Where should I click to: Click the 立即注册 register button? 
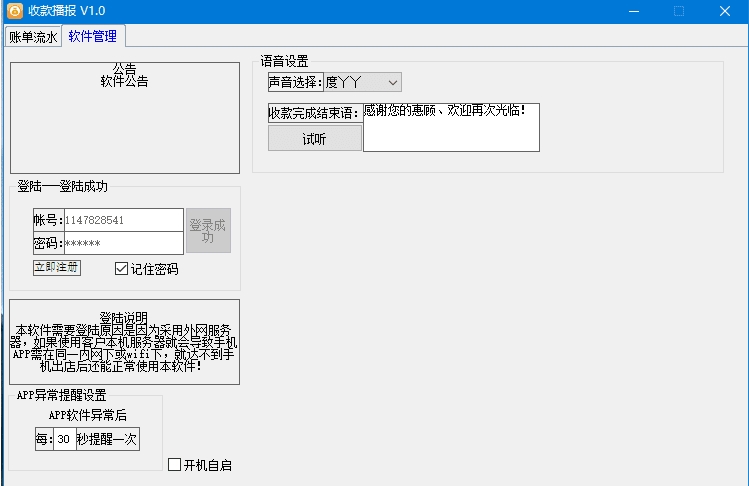pos(56,268)
